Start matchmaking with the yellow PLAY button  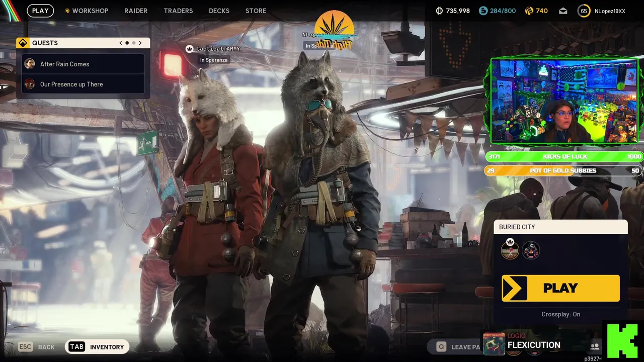tap(560, 288)
